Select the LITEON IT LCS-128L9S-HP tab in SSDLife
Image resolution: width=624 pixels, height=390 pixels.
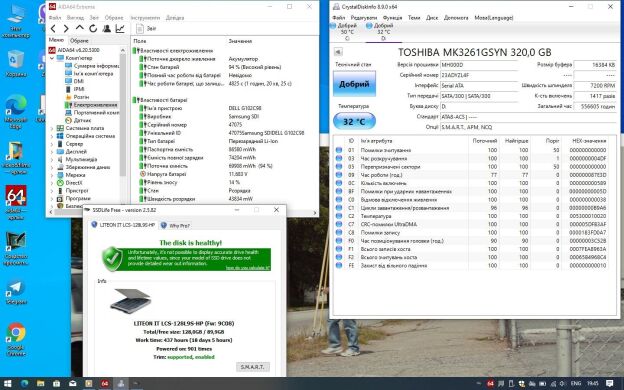tap(123, 225)
